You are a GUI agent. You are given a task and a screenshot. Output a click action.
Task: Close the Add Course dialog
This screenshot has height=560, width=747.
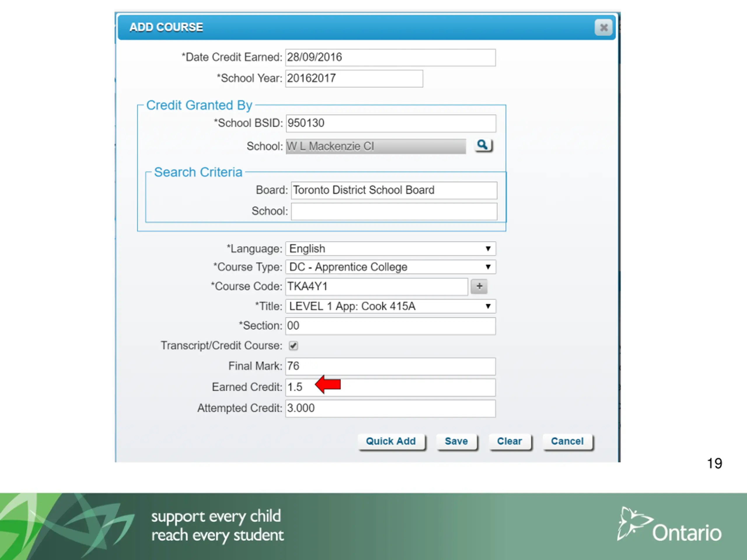pos(603,27)
